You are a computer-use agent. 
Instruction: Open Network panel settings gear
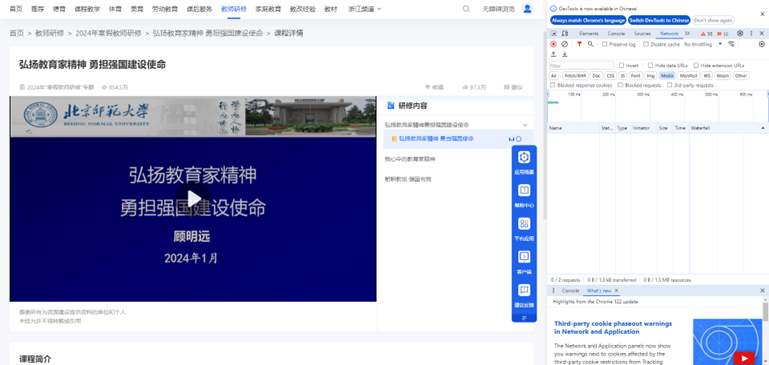[762, 44]
